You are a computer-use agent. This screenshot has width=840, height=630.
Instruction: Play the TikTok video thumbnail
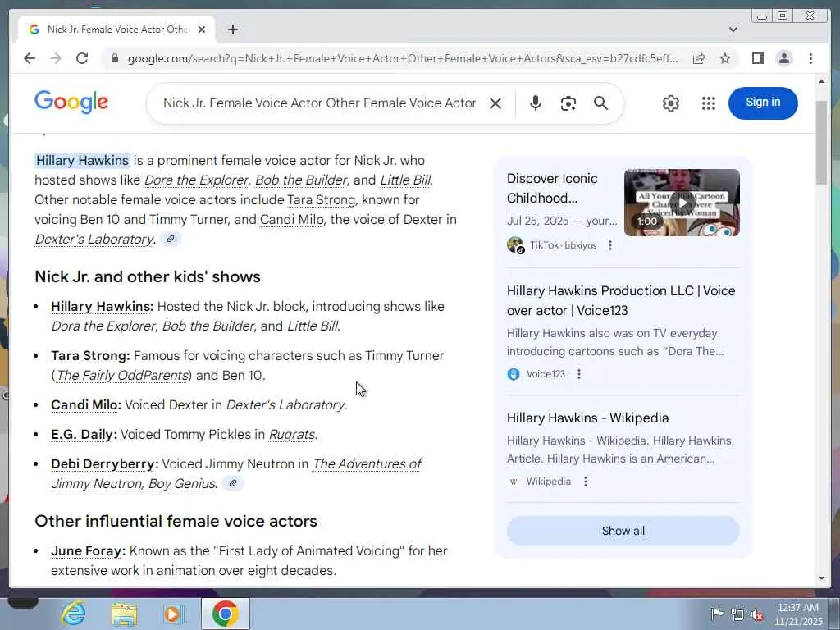[682, 203]
